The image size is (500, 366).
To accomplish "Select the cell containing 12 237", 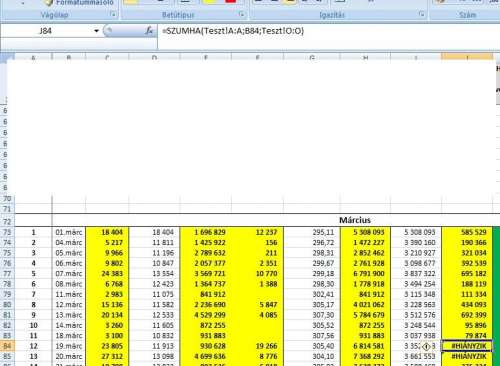I will (x=257, y=232).
